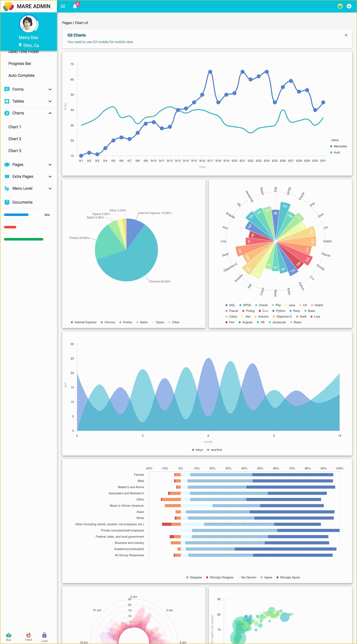The height and width of the screenshot is (644, 357).
Task: Click the Documents question icon
Action: 7,202
